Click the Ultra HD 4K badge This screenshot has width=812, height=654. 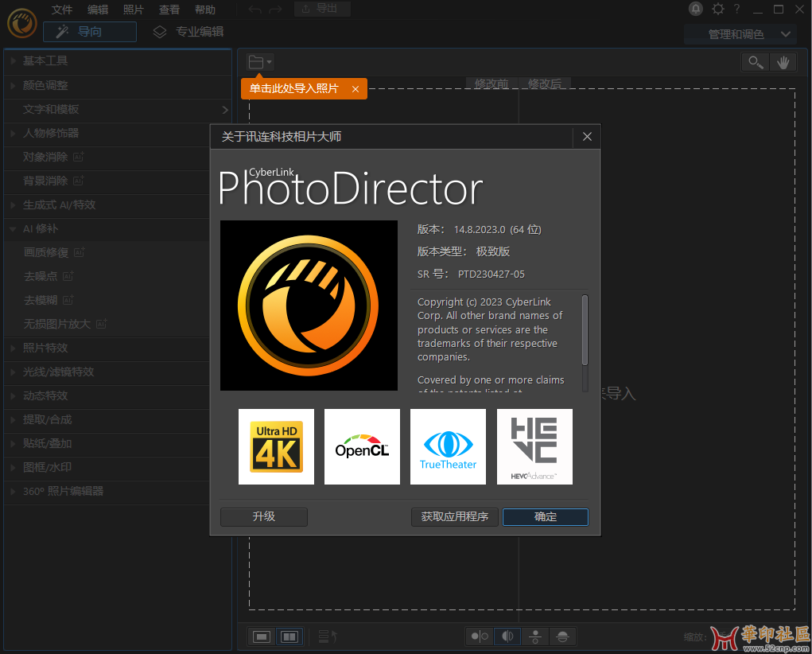click(x=276, y=446)
